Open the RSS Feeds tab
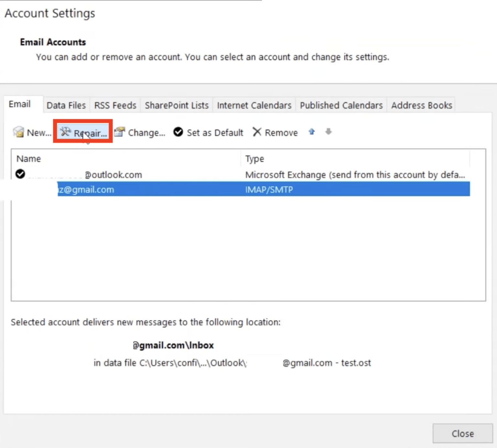Image resolution: width=497 pixels, height=448 pixels. point(115,105)
